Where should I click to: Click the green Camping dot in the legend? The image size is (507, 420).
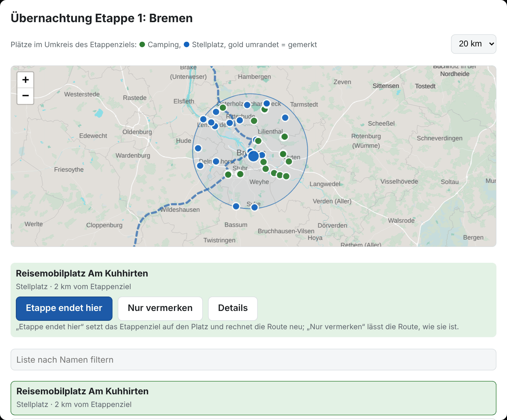pos(142,44)
